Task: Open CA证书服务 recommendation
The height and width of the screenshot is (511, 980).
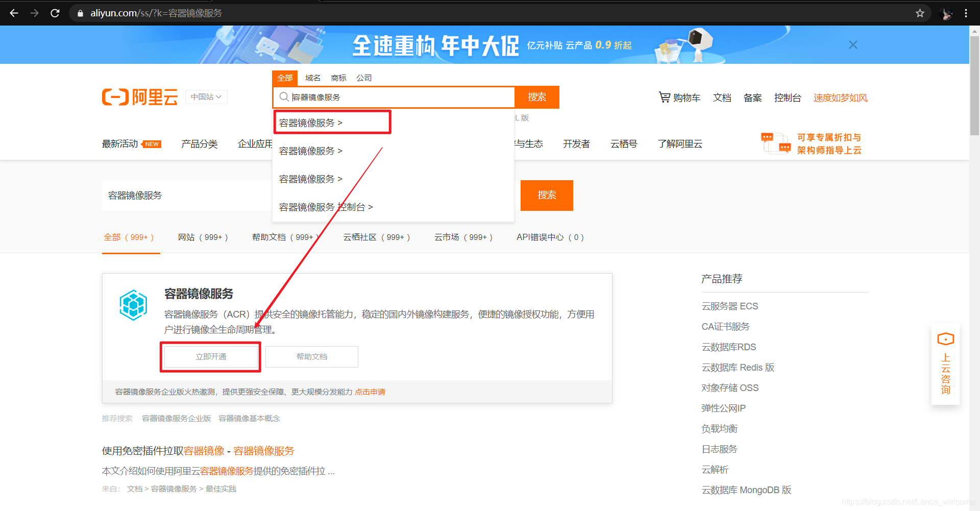Action: [x=725, y=327]
